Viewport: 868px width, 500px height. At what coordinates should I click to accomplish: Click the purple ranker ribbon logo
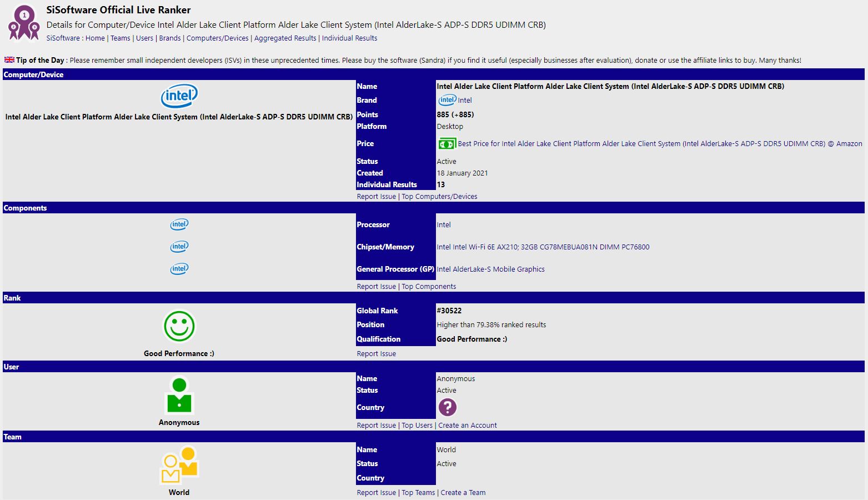[x=24, y=23]
